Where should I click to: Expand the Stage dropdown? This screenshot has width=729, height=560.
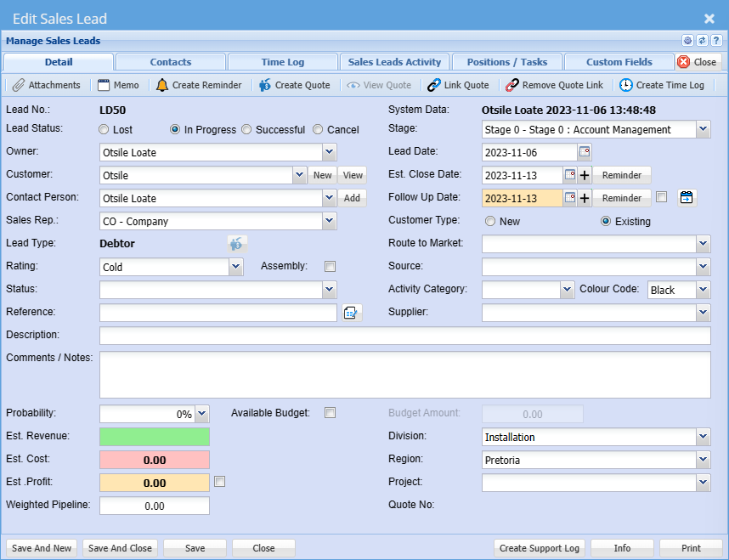[703, 130]
